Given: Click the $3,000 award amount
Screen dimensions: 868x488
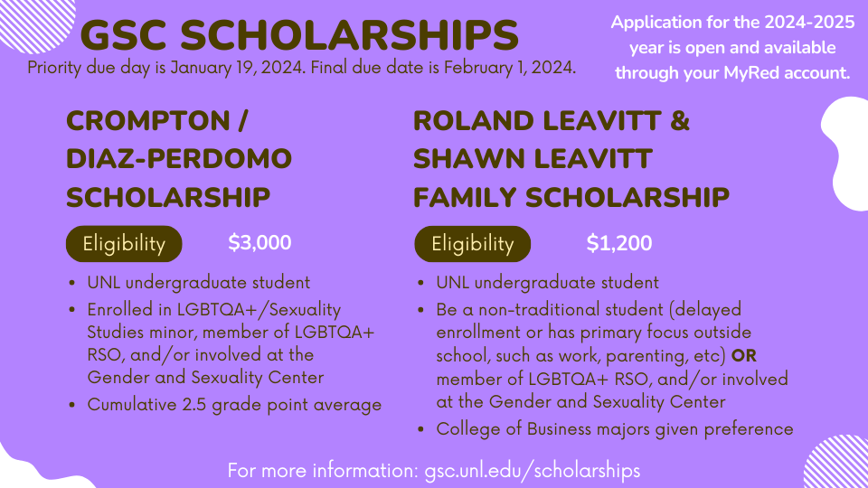Looking at the screenshot, I should tap(259, 242).
